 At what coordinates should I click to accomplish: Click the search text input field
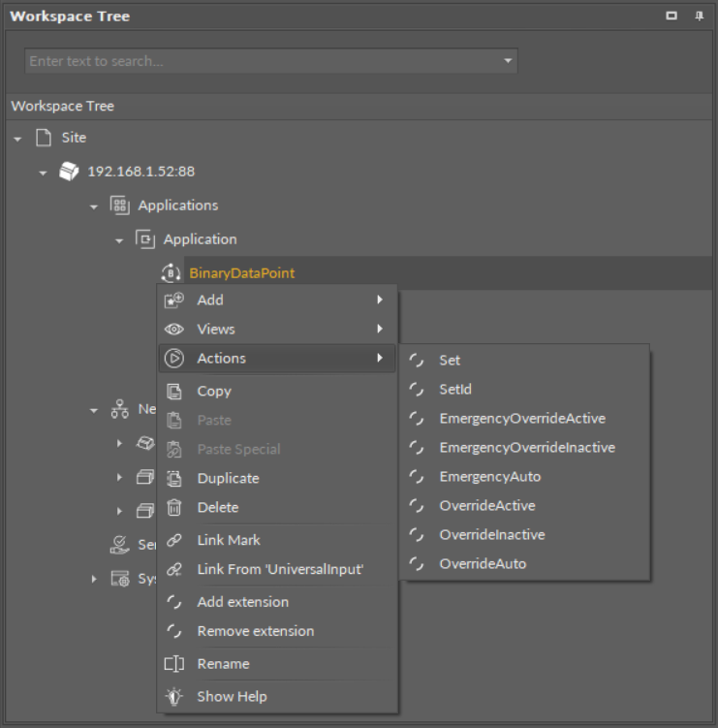click(262, 61)
